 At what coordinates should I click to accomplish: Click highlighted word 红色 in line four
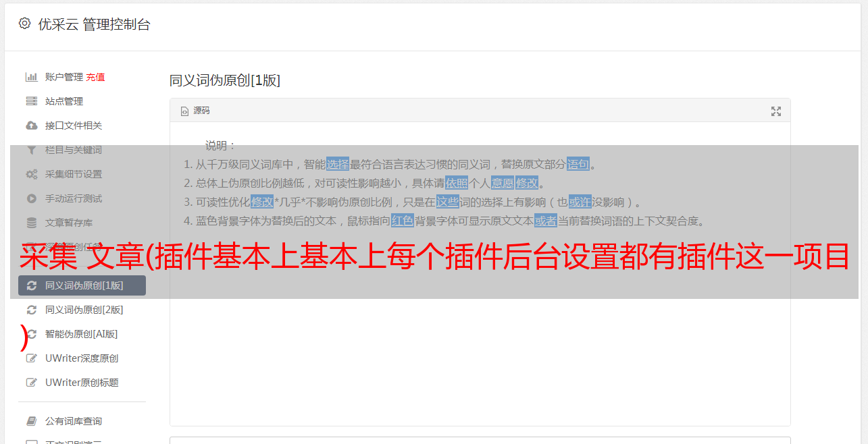[403, 221]
